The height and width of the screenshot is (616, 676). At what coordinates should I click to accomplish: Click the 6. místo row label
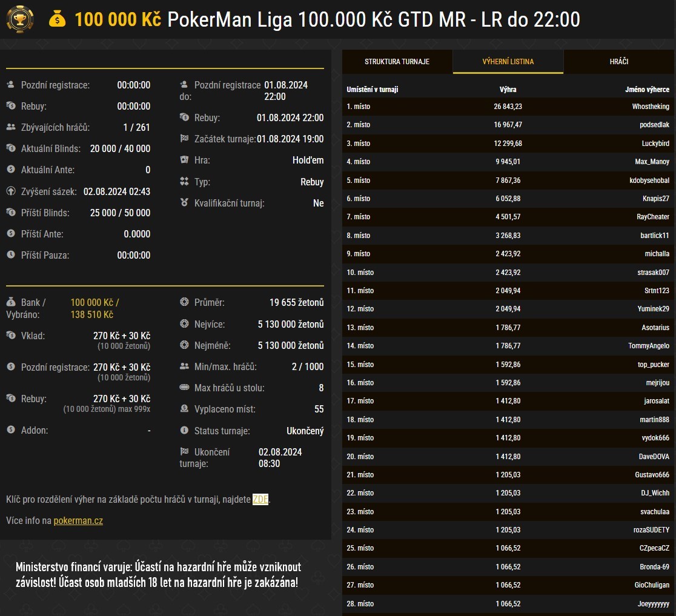[358, 199]
